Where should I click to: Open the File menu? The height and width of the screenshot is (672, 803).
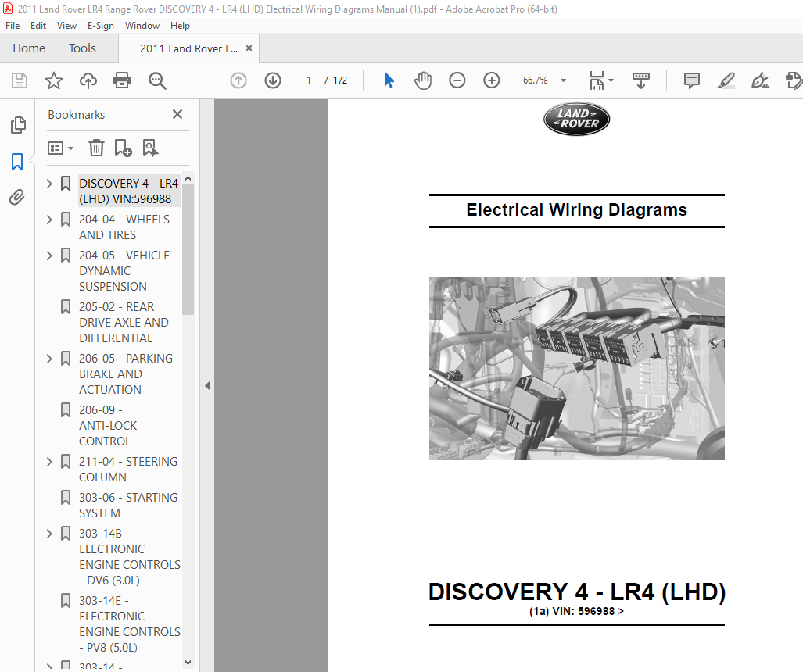(x=13, y=26)
